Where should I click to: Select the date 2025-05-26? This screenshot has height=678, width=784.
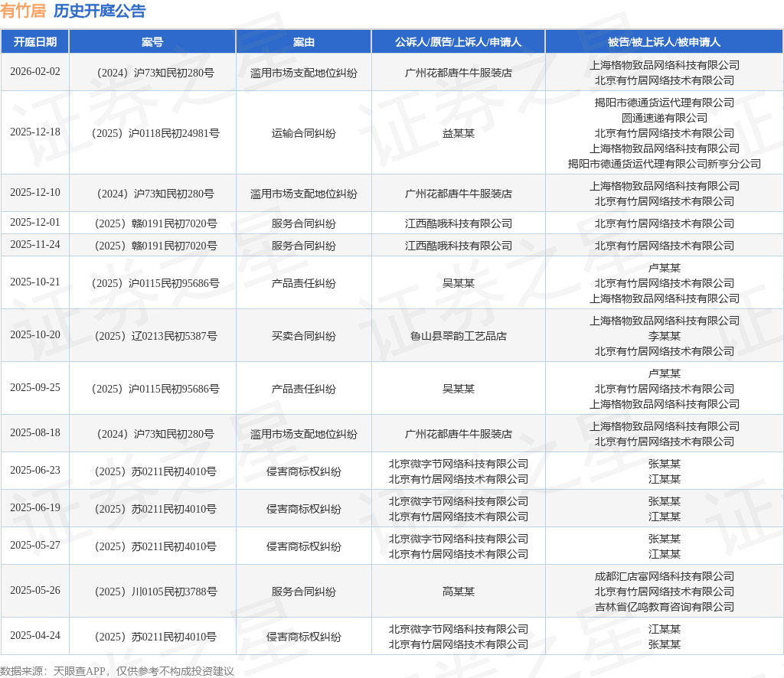(x=35, y=591)
